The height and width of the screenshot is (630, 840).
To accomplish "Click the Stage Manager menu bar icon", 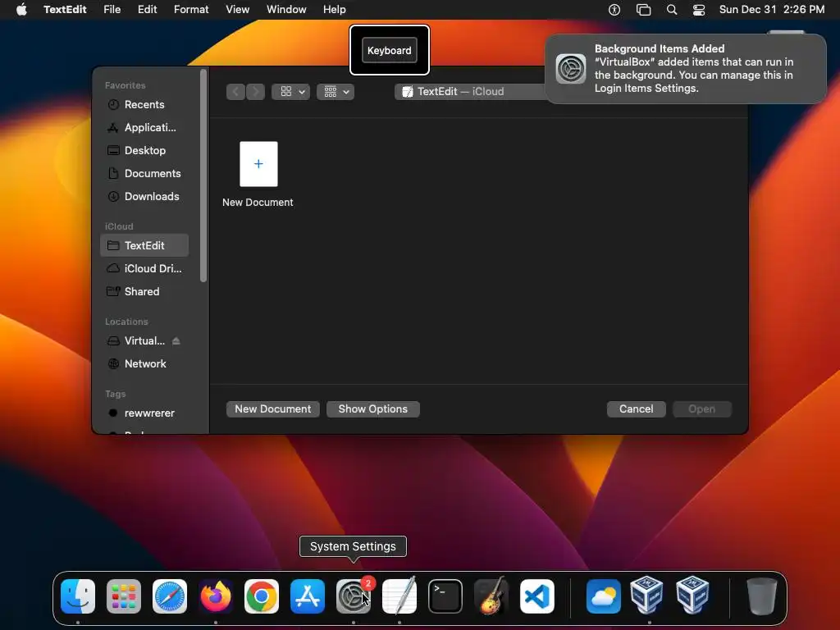I will point(643,9).
